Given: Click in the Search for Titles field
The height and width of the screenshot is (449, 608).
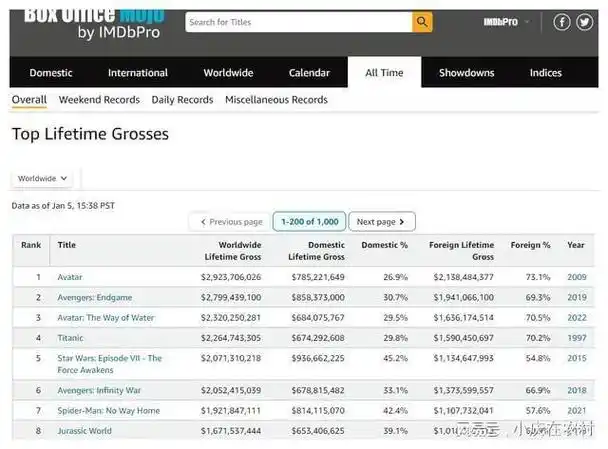Looking at the screenshot, I should coord(297,22).
